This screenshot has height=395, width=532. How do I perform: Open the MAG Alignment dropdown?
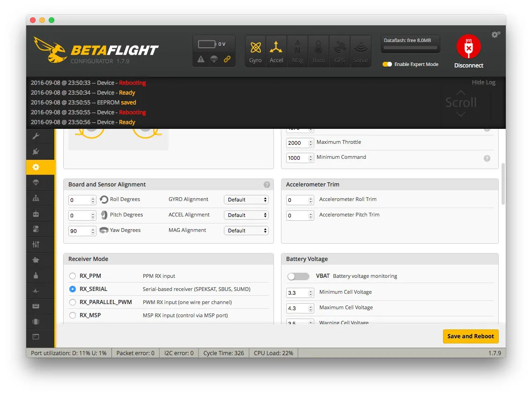pyautogui.click(x=246, y=231)
